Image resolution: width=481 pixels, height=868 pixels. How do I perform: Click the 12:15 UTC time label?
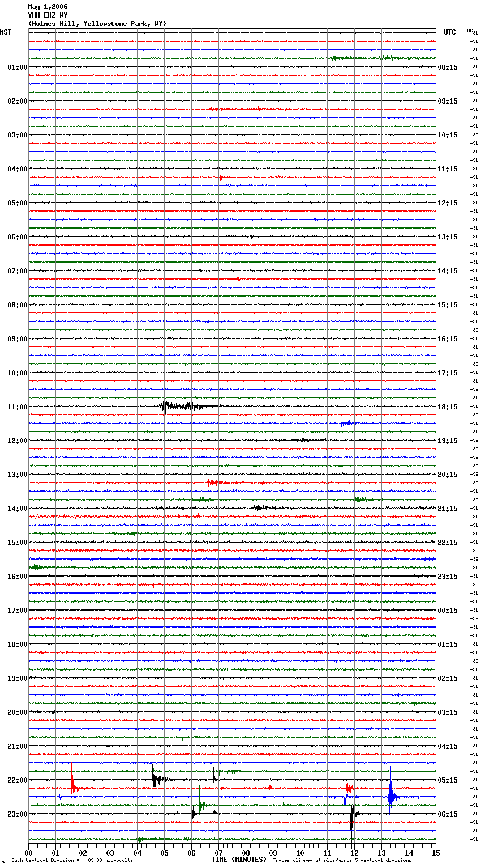[x=448, y=203]
